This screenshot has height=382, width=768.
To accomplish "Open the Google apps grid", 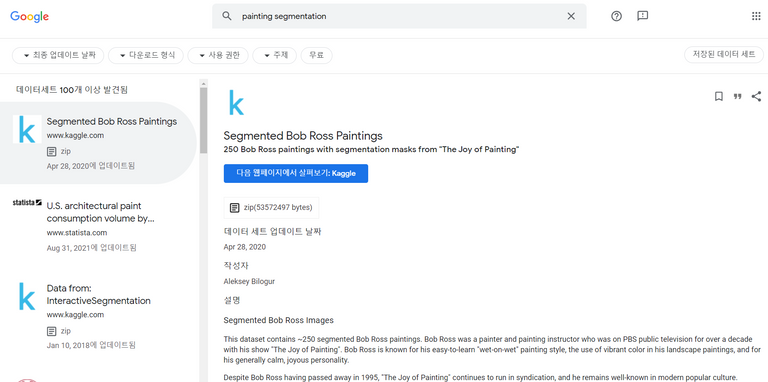I will pyautogui.click(x=756, y=16).
